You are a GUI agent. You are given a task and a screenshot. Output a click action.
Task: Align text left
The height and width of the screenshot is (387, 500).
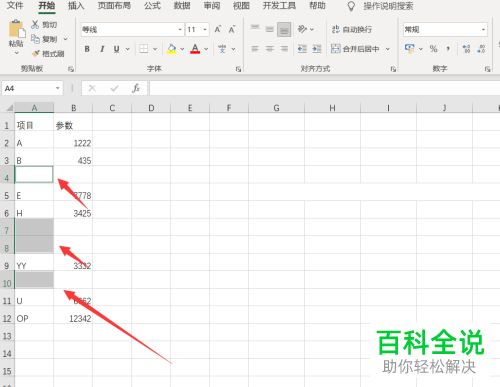[255, 49]
